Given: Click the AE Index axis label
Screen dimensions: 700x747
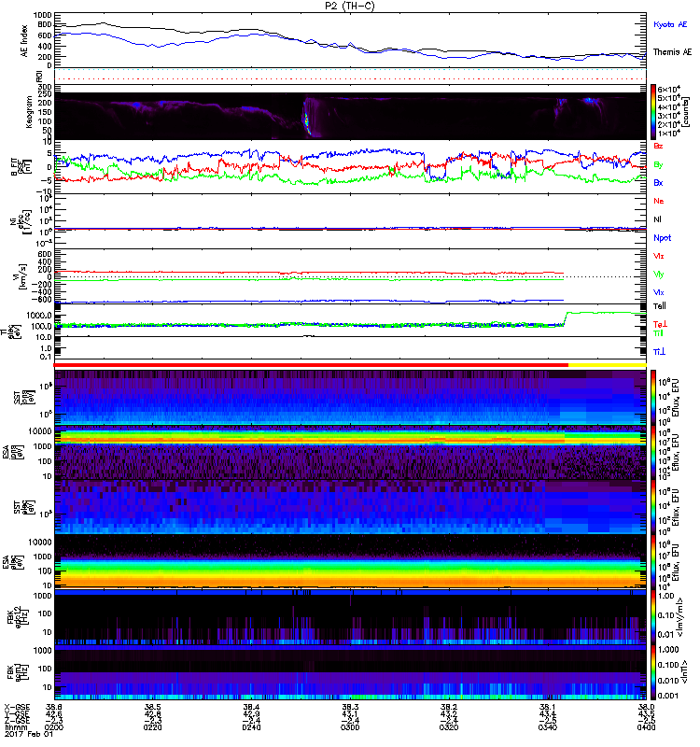Looking at the screenshot, I should (24, 41).
